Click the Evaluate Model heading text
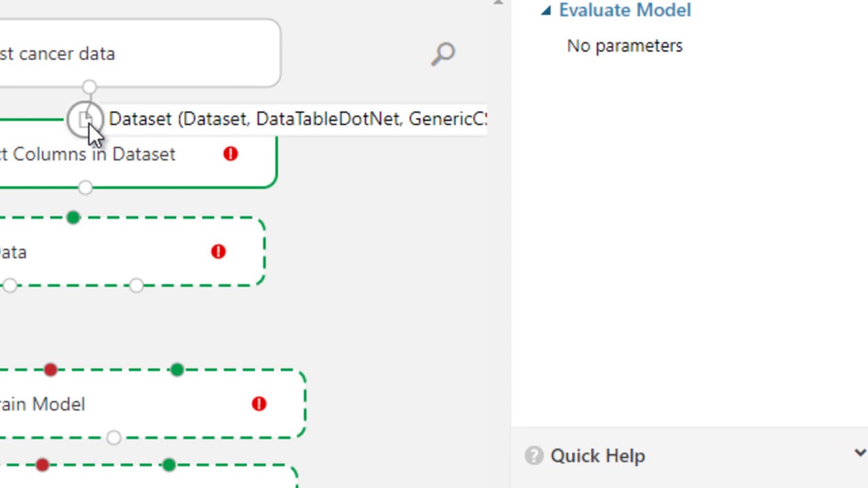The image size is (868, 488). point(625,10)
